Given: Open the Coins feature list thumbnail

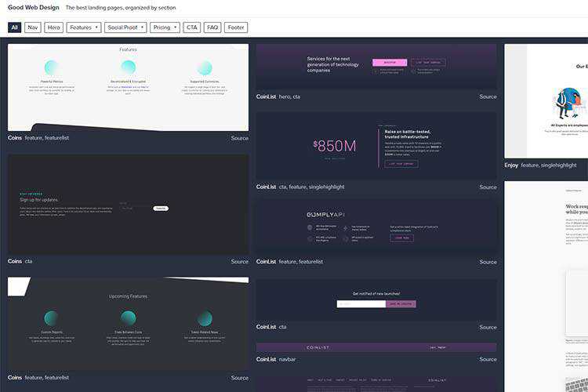Looking at the screenshot, I should click(128, 87).
